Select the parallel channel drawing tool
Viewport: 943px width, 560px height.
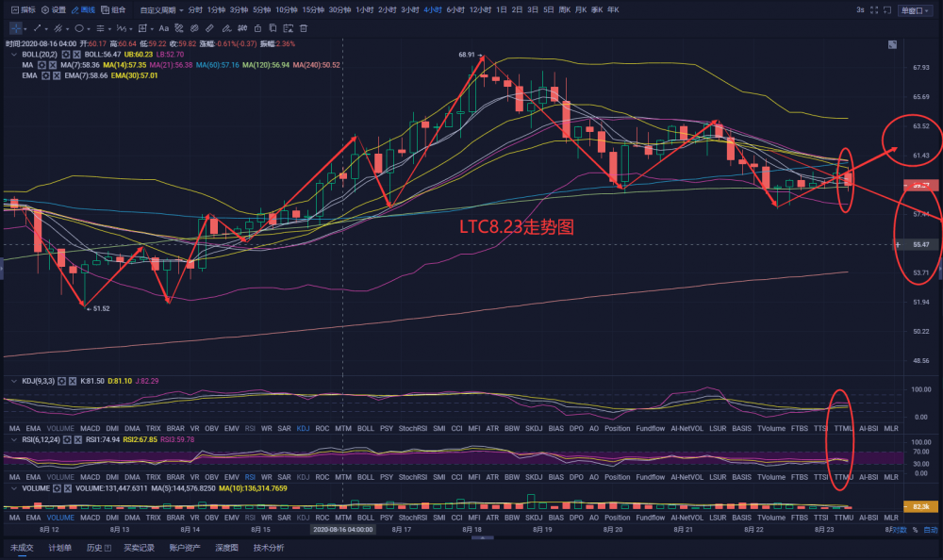tap(58, 28)
